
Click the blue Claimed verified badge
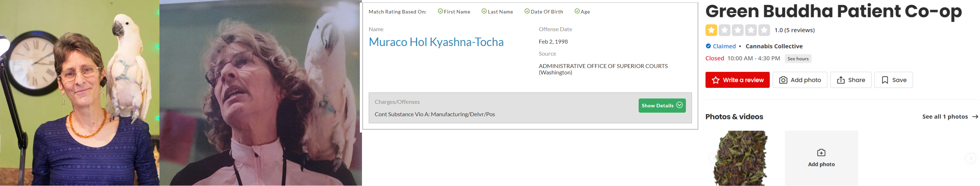[x=708, y=46]
